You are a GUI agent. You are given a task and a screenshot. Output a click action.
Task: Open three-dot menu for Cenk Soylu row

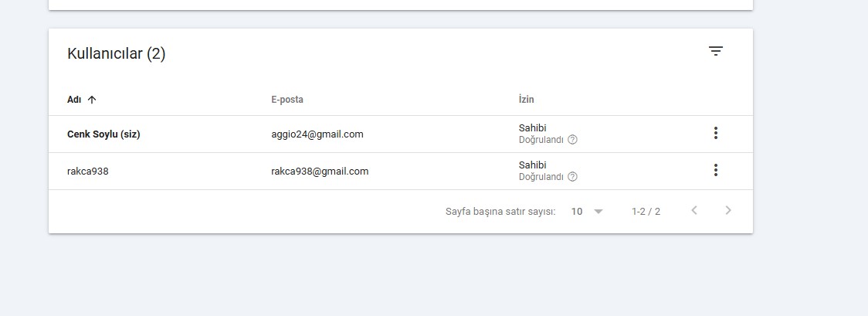[716, 133]
